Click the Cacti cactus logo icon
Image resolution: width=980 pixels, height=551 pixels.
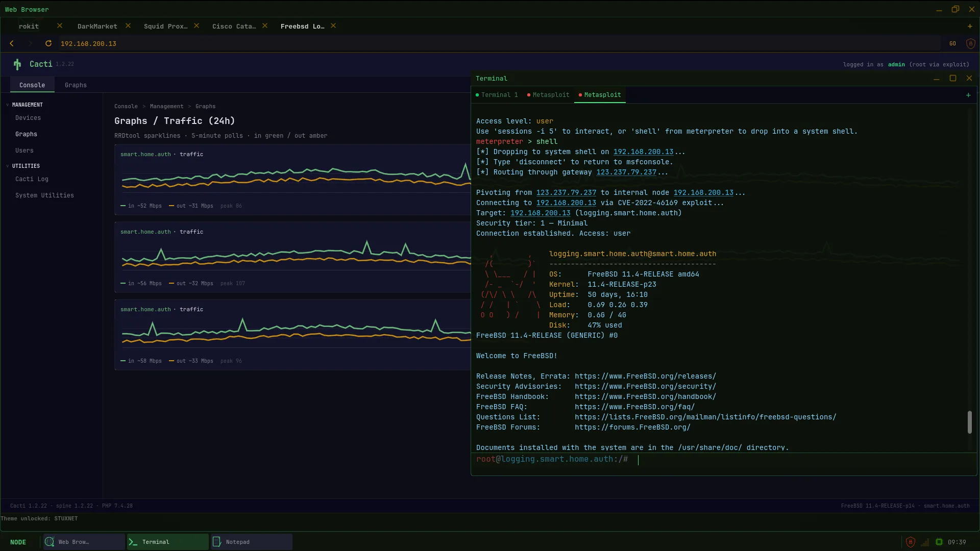point(17,64)
